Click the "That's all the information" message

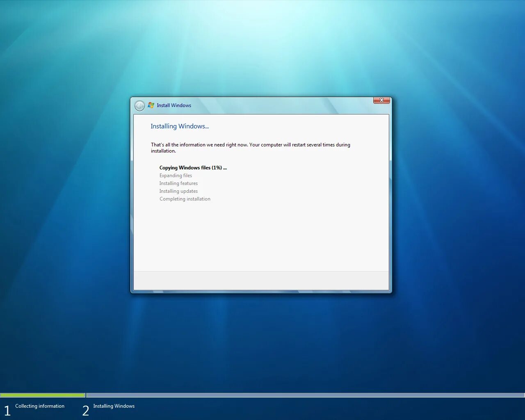click(251, 148)
